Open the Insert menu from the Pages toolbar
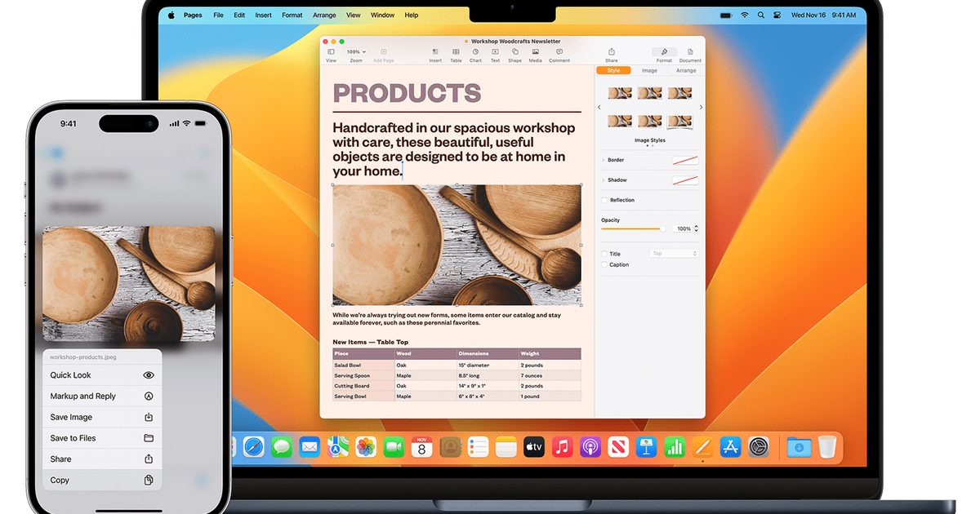This screenshot has width=980, height=514. point(434,51)
